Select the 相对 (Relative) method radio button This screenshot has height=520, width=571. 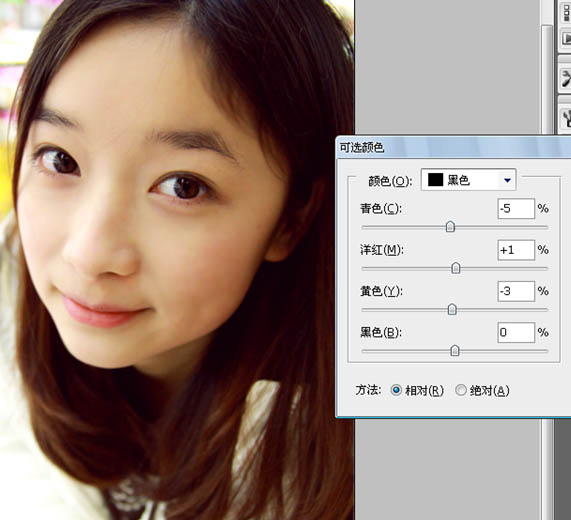396,390
